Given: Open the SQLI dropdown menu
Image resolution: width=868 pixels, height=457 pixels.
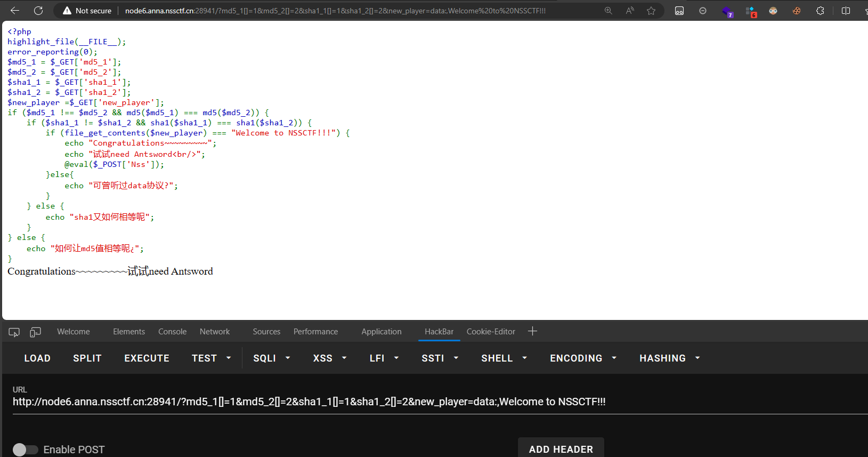Looking at the screenshot, I should pos(272,358).
